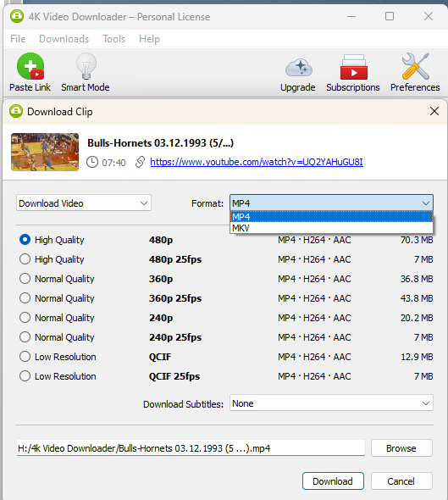Close the Download Clip dialog
This screenshot has width=448, height=500.
point(434,111)
